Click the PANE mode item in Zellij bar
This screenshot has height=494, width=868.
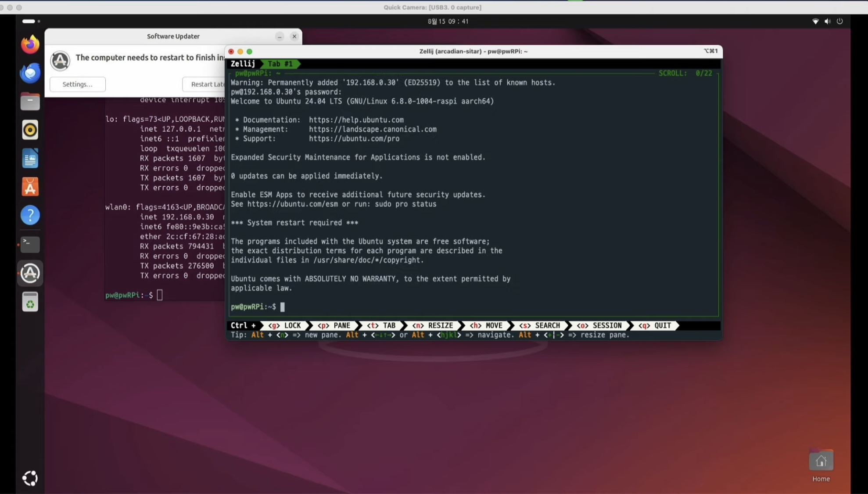point(334,325)
